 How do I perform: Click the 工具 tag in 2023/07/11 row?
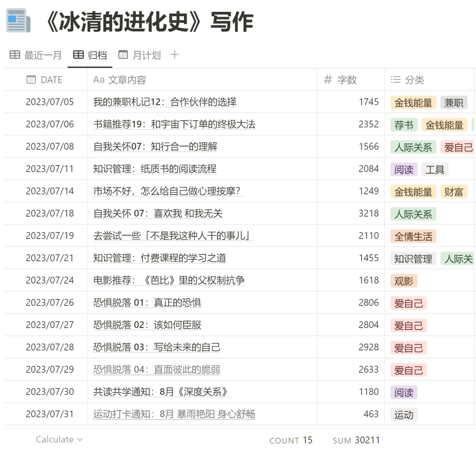435,170
